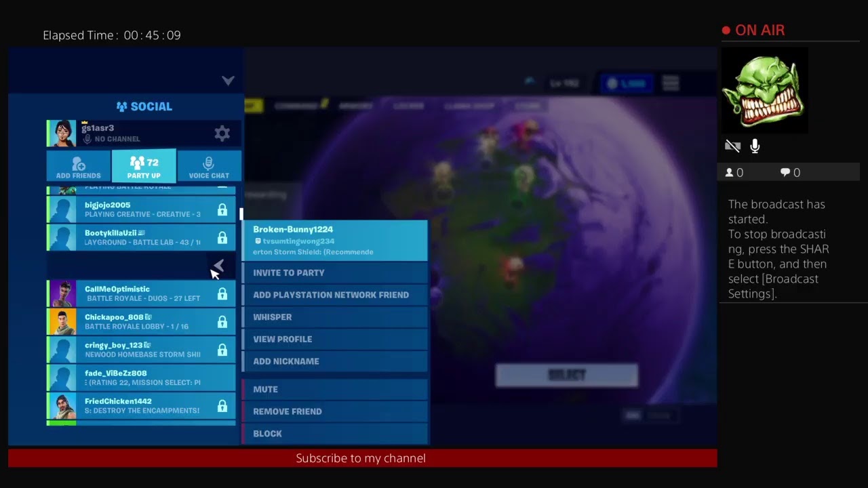
Task: Click lock icon beside cringy_boy_123
Action: (222, 350)
